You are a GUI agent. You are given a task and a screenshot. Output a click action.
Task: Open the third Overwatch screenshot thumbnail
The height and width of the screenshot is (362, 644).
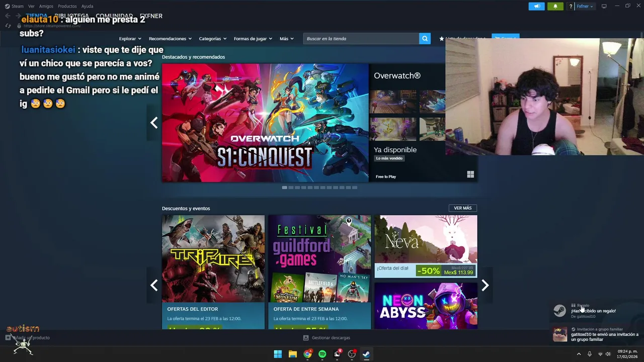pos(393,129)
